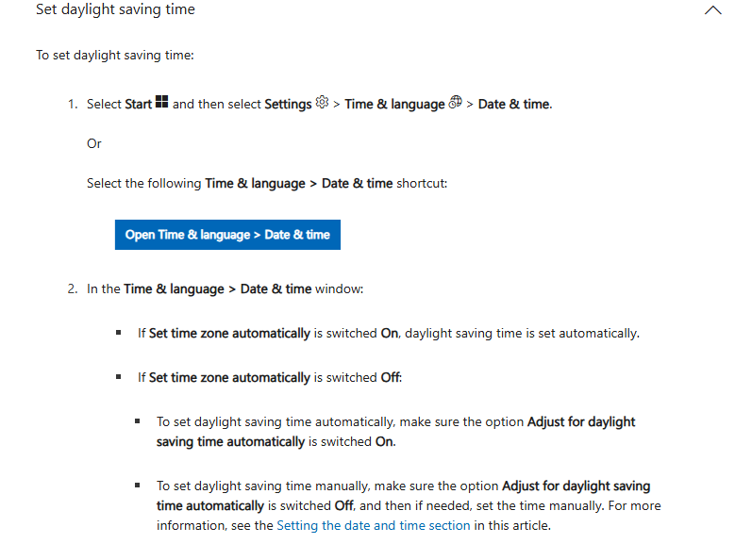Click the bullet about time zone switched On
This screenshot has width=735, height=560.
(x=388, y=334)
